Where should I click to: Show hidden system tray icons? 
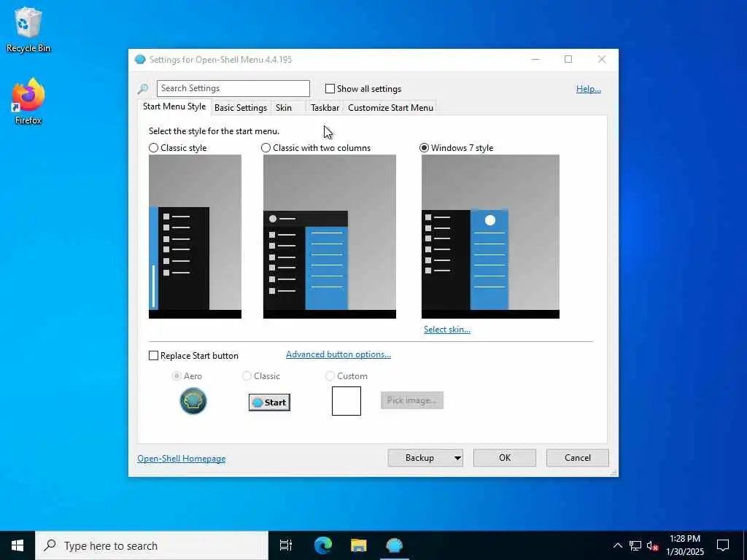click(x=617, y=545)
